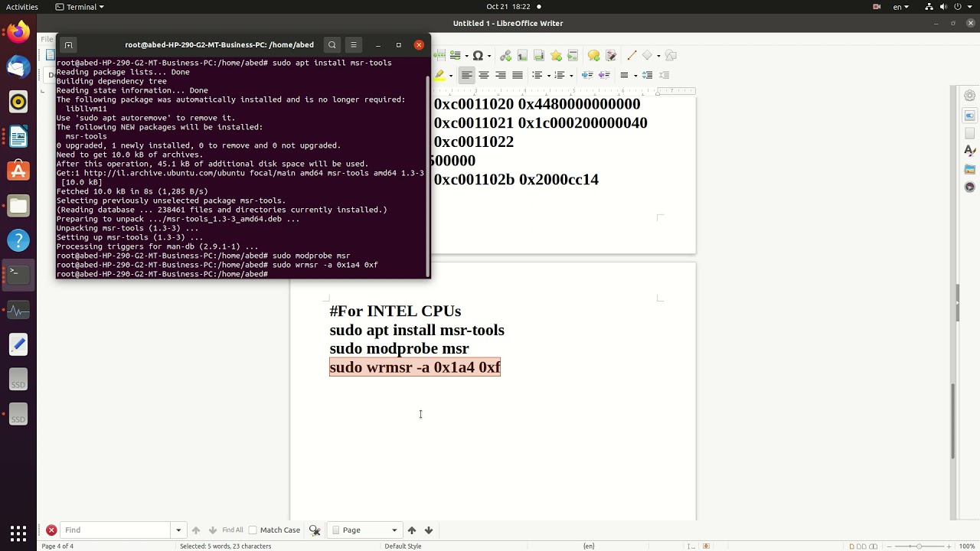
Task: Open the numbering style dropdown
Action: click(571, 76)
